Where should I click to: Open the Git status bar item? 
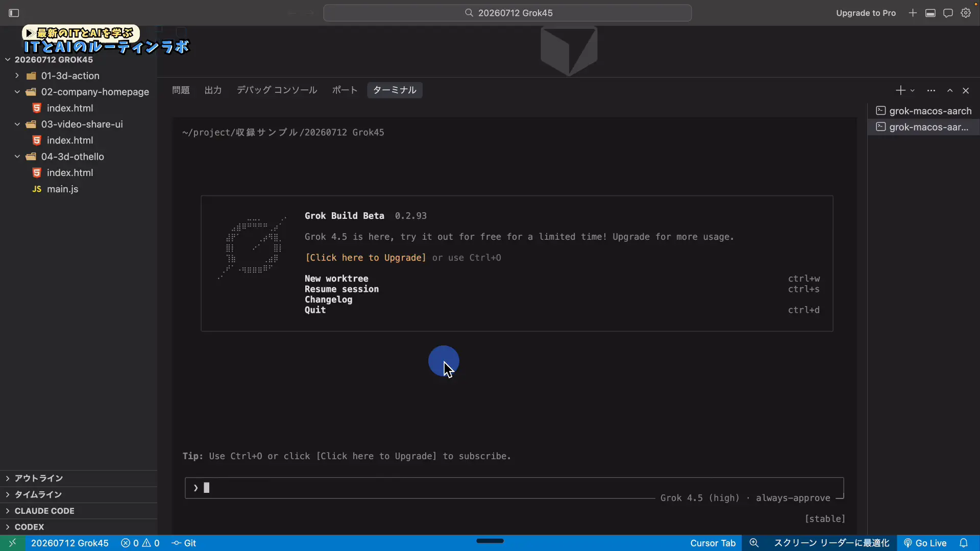tap(184, 543)
